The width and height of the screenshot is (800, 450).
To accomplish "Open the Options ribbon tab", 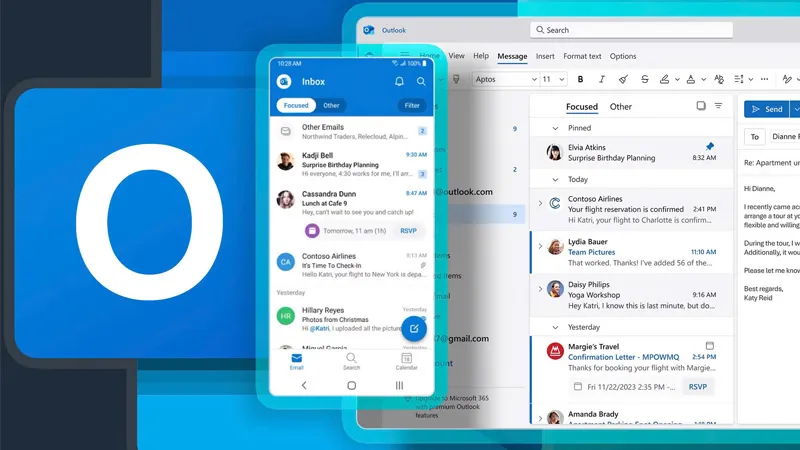I will (x=623, y=56).
